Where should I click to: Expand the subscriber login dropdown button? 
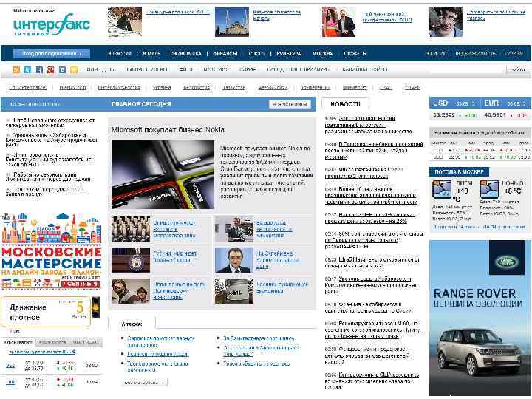[x=52, y=54]
